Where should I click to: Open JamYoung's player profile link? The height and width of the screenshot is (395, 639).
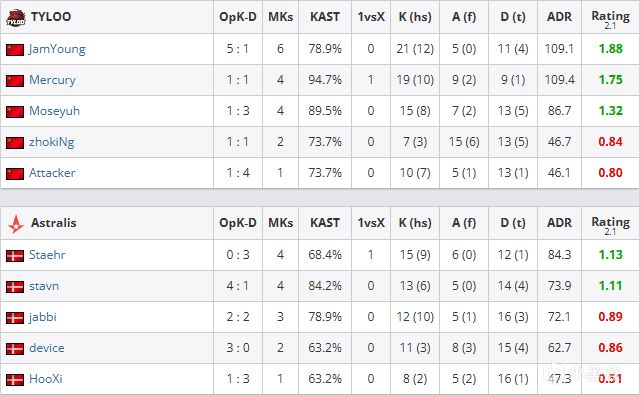[57, 49]
